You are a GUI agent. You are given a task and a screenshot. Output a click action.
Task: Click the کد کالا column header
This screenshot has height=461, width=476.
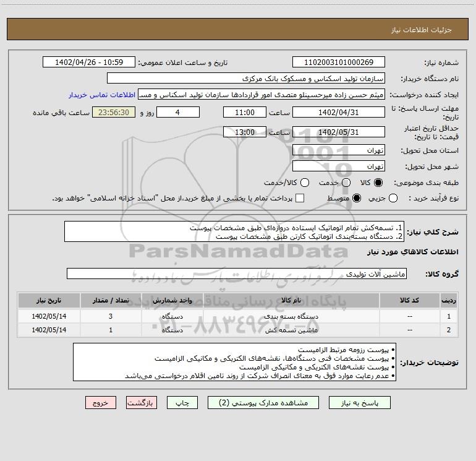click(x=409, y=300)
